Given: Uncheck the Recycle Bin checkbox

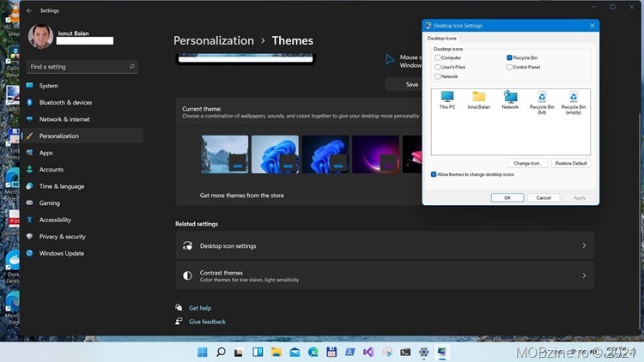Looking at the screenshot, I should 509,57.
